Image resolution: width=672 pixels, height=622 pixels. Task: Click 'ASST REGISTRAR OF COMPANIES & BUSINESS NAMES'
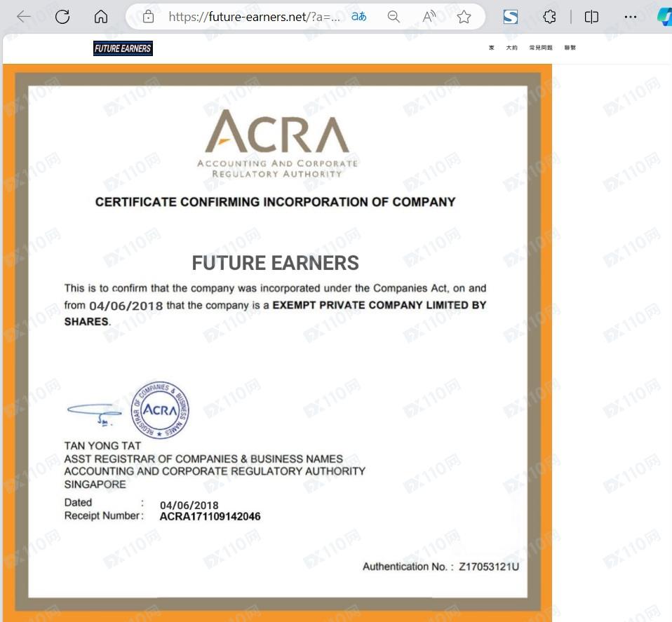(203, 459)
